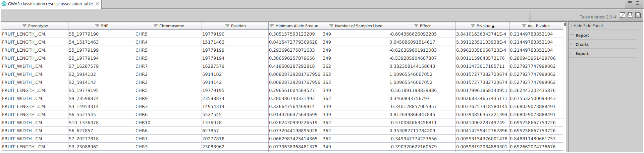Screen dimensions: 644x154
Task: Collapse the Export section
Action: click(572, 53)
